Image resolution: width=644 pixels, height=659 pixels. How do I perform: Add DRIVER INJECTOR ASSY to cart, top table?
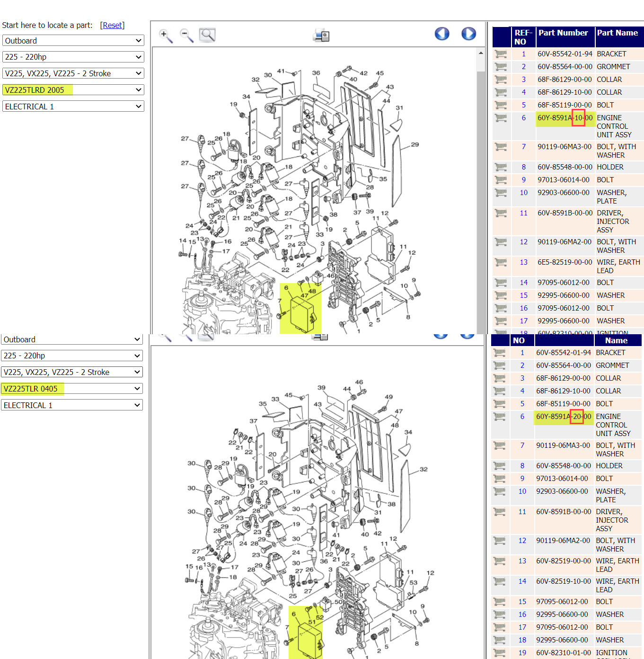[x=501, y=213]
